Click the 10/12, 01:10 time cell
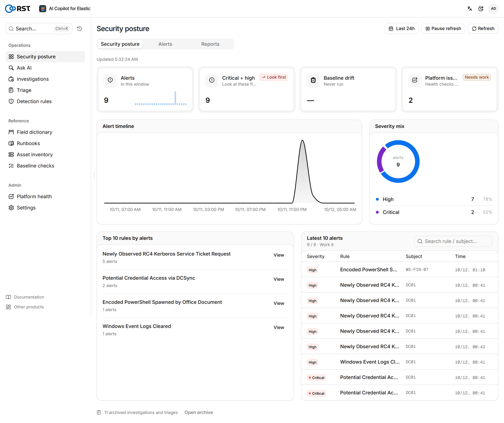 point(470,270)
